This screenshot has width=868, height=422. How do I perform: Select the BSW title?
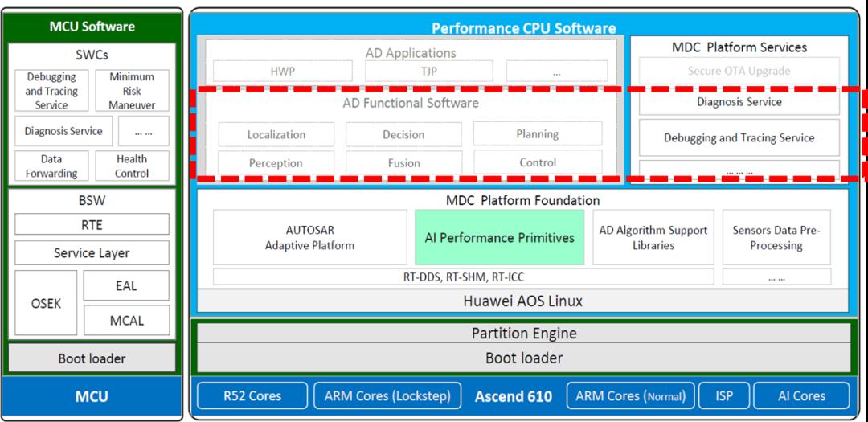point(92,200)
